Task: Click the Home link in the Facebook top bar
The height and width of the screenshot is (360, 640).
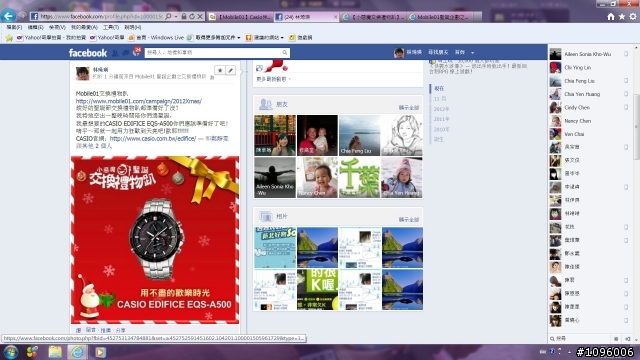Action: (x=460, y=52)
